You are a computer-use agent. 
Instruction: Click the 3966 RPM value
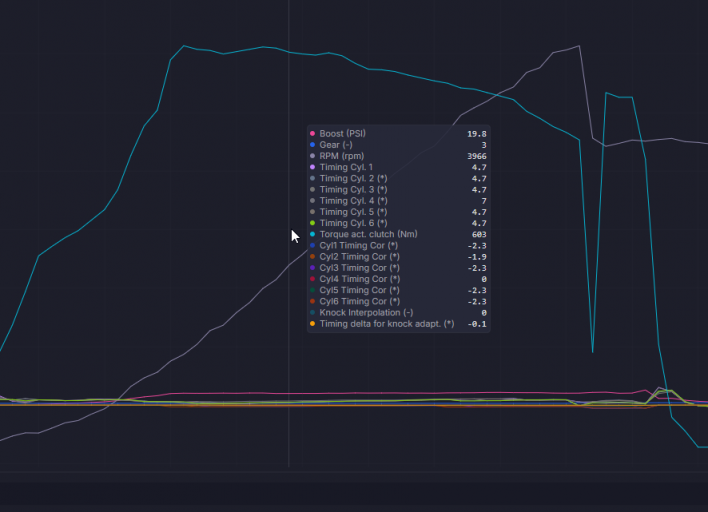coord(477,156)
